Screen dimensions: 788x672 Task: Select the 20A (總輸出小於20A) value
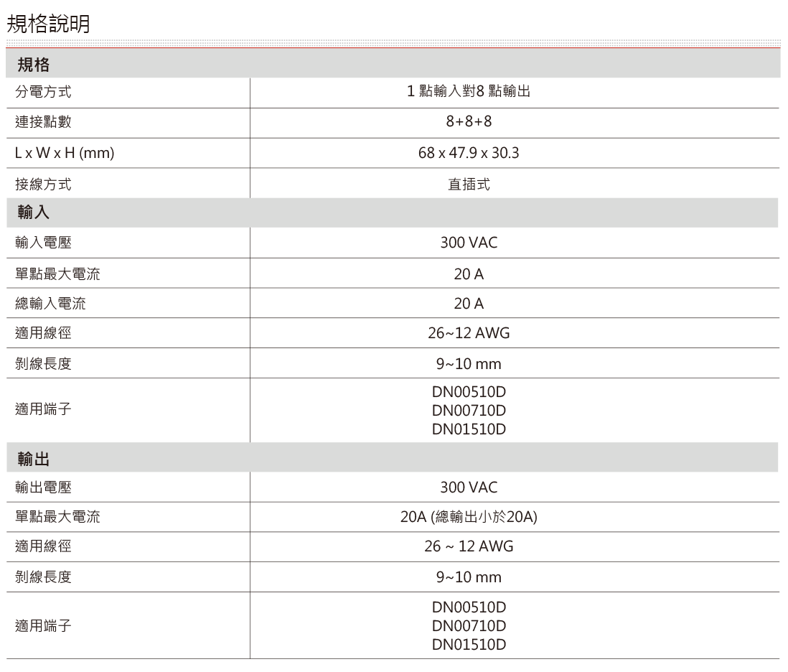pos(469,518)
